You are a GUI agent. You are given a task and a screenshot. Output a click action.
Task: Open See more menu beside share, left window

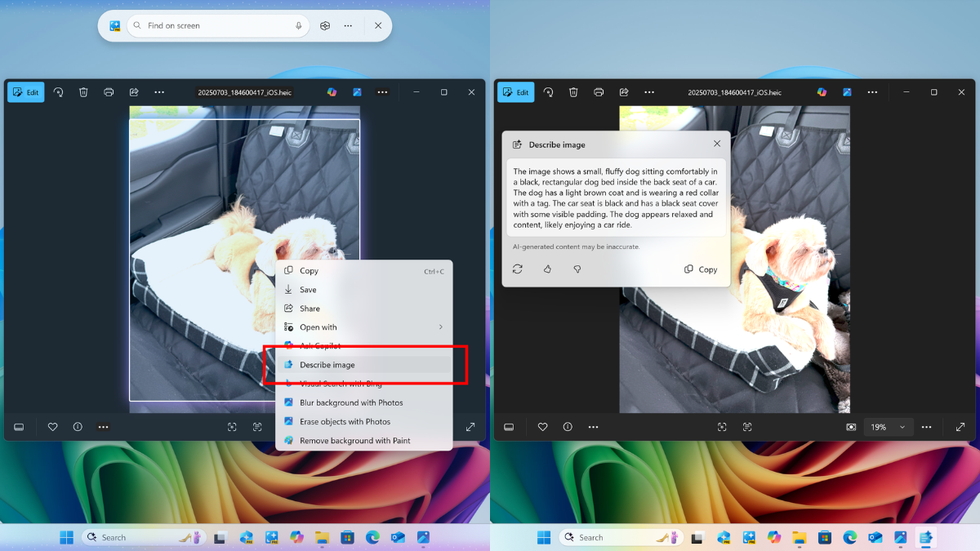point(159,92)
